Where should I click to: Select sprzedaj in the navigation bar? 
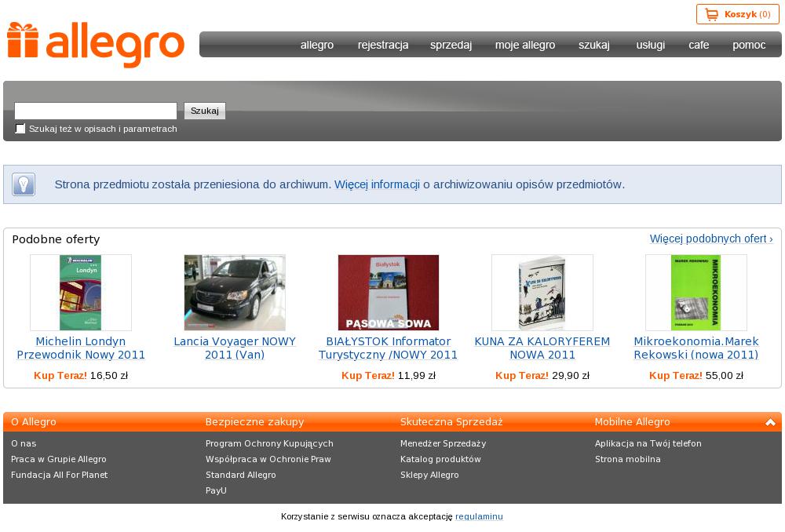click(451, 45)
